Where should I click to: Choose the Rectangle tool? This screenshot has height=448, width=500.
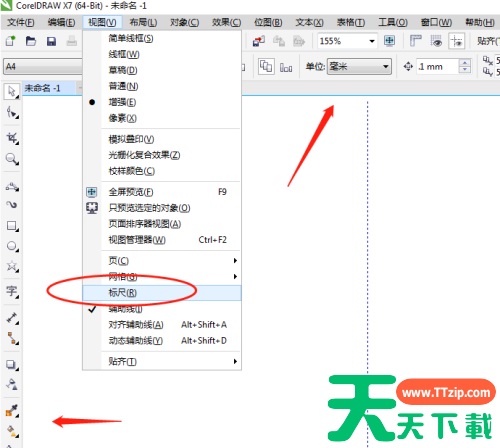(12, 226)
